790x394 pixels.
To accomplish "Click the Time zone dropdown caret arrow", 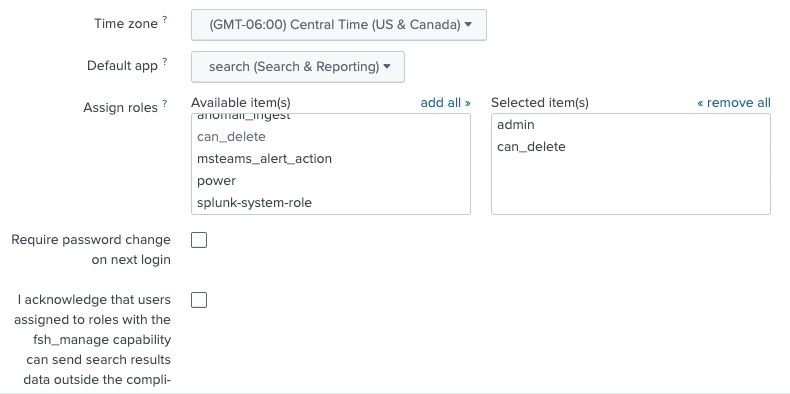I will 468,24.
